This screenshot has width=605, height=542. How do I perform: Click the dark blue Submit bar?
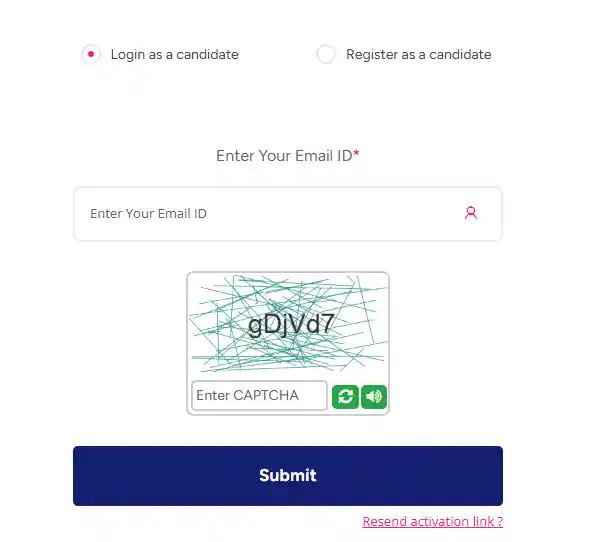pos(288,476)
